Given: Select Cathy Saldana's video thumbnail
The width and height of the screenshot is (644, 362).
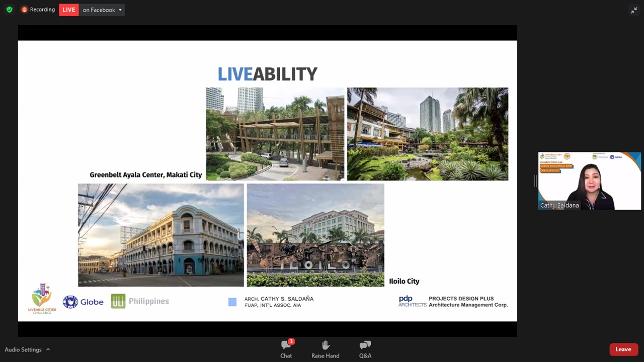Looking at the screenshot, I should 589,181.
